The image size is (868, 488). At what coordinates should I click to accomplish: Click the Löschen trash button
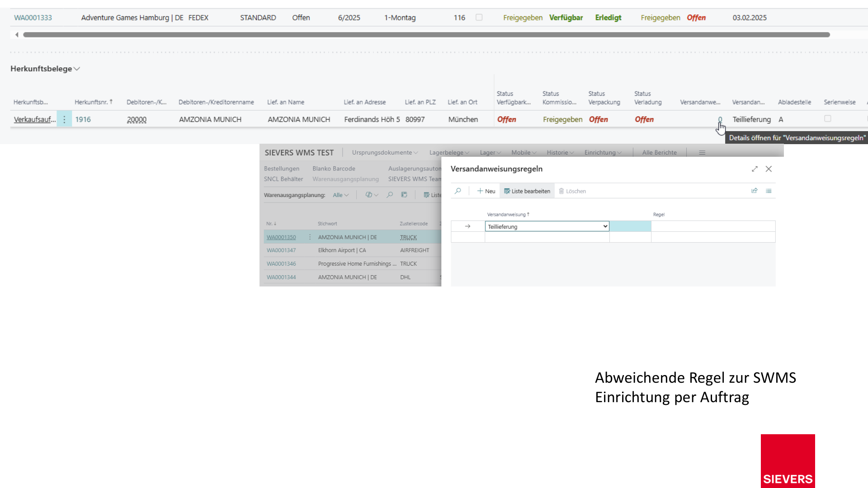572,191
